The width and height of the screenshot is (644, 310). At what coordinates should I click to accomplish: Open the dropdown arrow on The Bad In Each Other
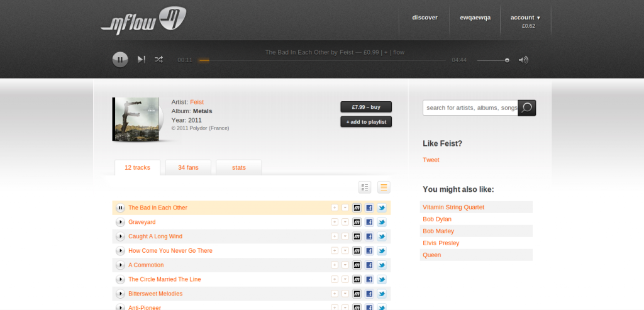point(345,208)
